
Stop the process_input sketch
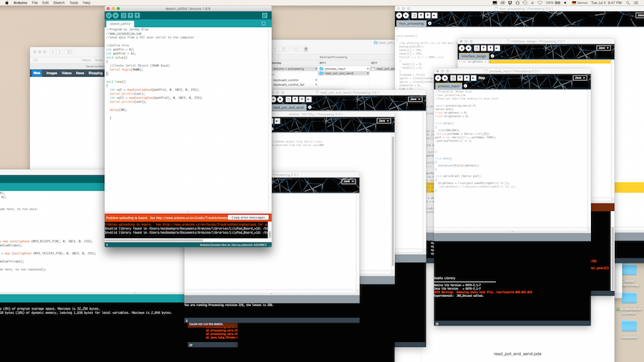click(x=445, y=78)
